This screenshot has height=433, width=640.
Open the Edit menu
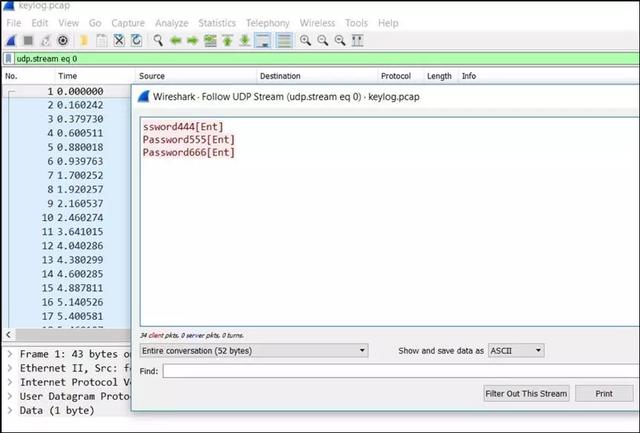pos(40,23)
